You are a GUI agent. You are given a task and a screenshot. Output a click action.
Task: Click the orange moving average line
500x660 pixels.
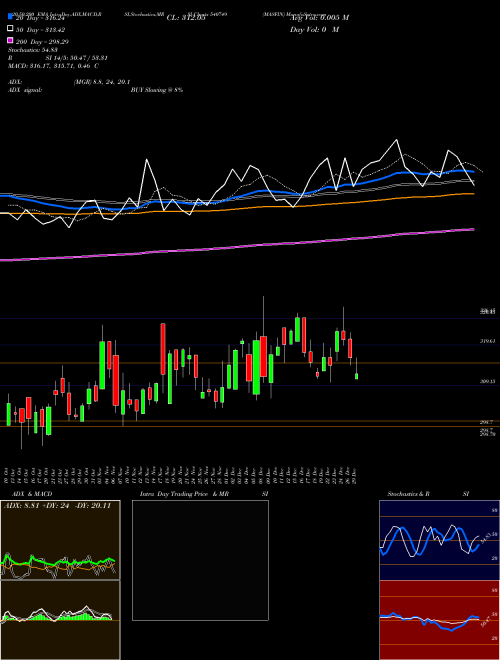tap(236, 208)
